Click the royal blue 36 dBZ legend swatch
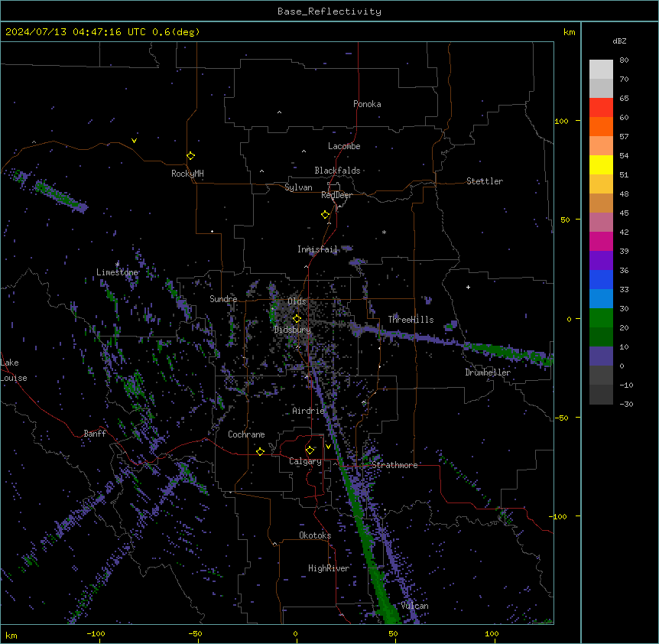Screen dimensions: 659x644 point(601,279)
